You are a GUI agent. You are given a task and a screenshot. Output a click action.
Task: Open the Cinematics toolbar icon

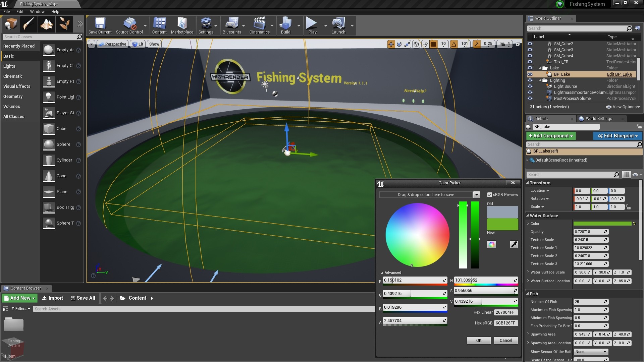259,25
